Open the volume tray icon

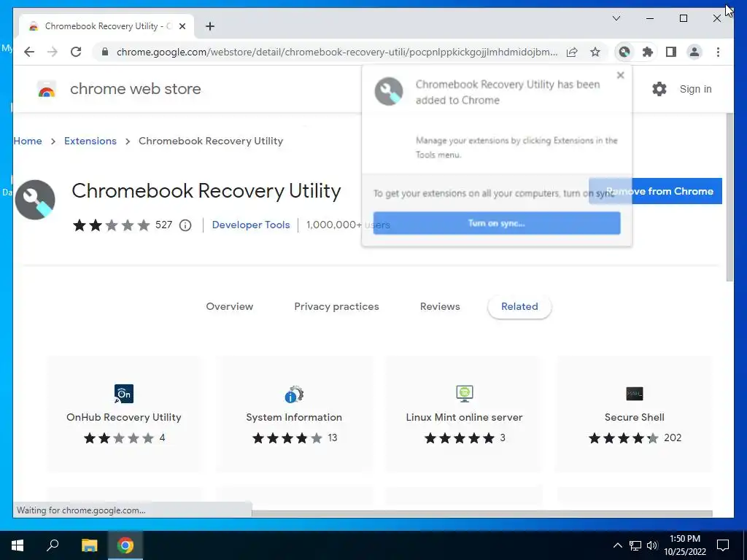pos(652,545)
